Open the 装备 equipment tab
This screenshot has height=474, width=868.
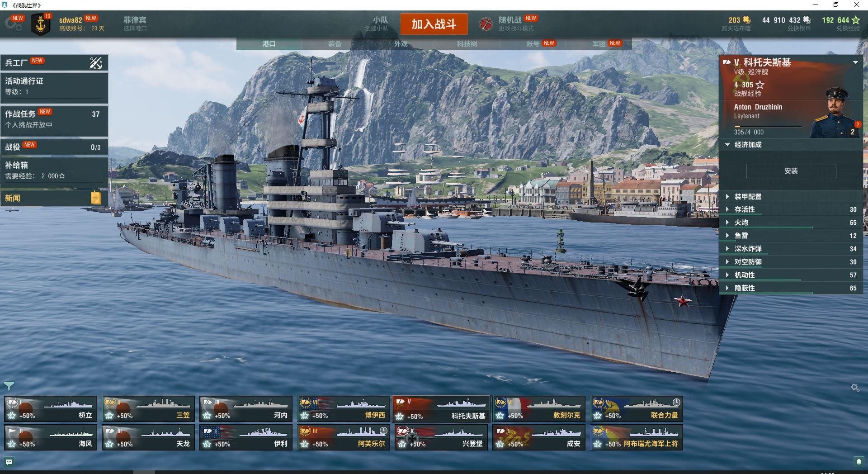pyautogui.click(x=335, y=44)
